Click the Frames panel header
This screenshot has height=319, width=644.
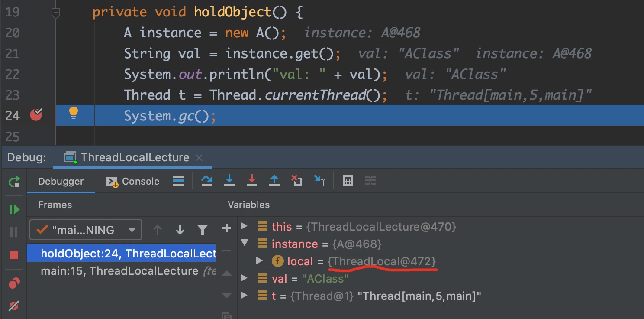[55, 205]
